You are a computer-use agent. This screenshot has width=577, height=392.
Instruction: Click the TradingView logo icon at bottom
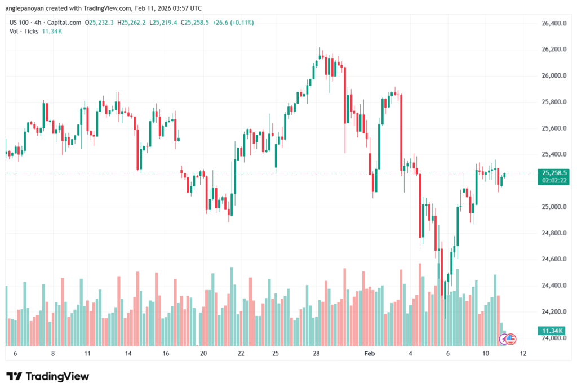[x=14, y=376]
